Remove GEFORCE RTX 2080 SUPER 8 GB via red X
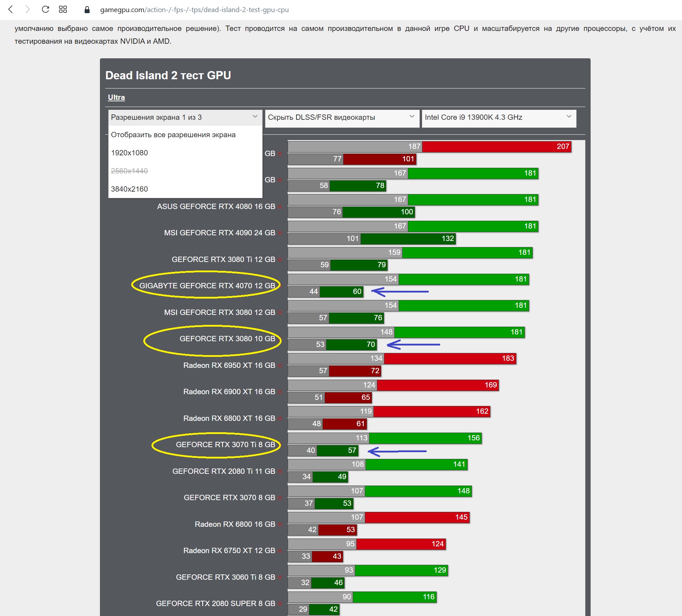 click(x=280, y=604)
